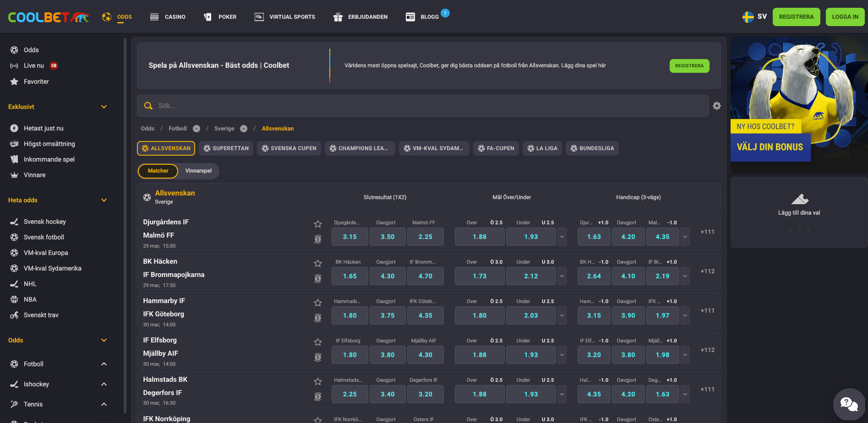Screen dimensions: 868x423
Task: Open Vinnare in sidebar
Action: [x=27, y=175]
